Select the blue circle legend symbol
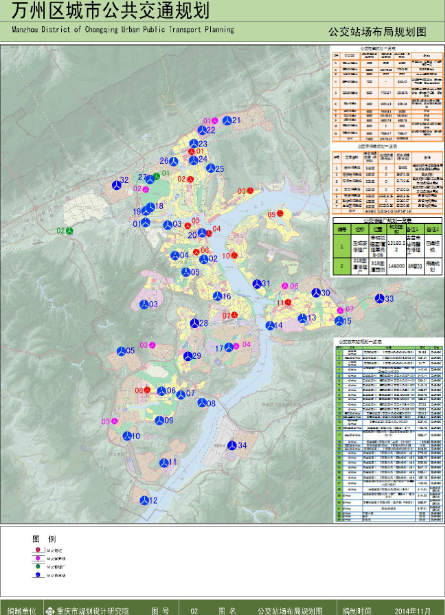The width and height of the screenshot is (445, 615). point(38,575)
